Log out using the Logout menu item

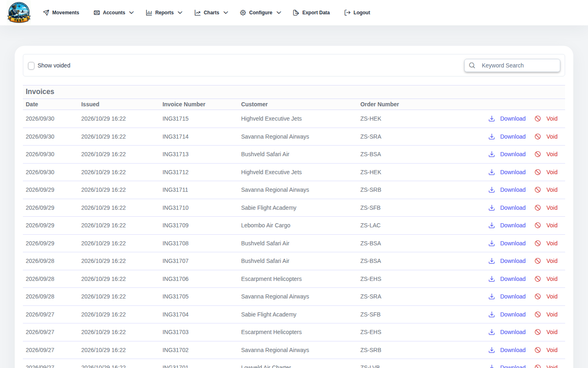(357, 13)
